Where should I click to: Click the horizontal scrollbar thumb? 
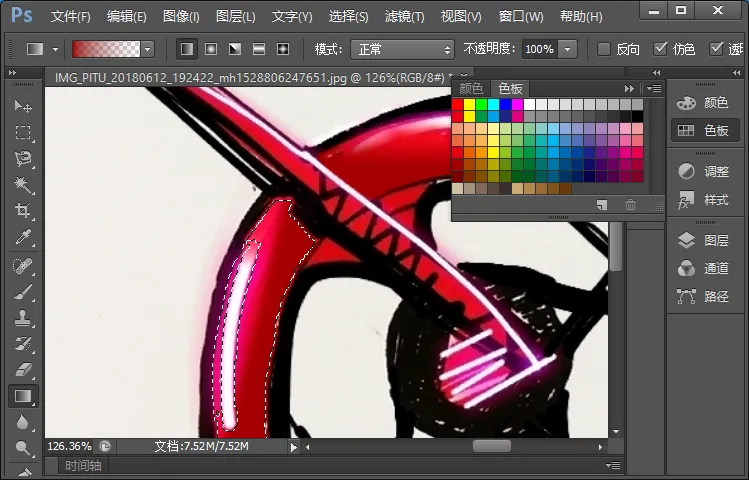click(492, 446)
